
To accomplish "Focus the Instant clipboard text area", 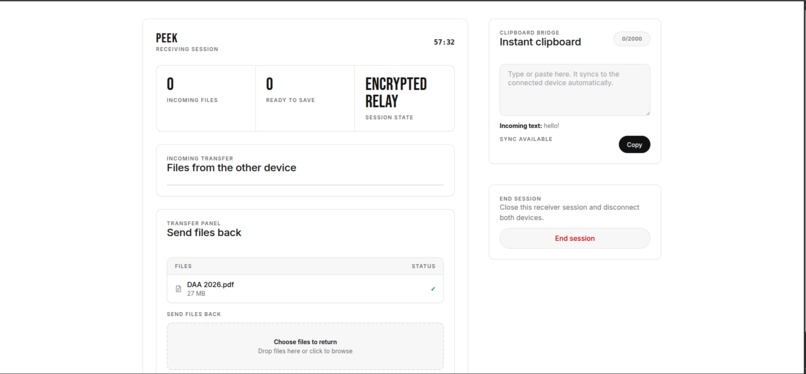I will click(x=575, y=90).
